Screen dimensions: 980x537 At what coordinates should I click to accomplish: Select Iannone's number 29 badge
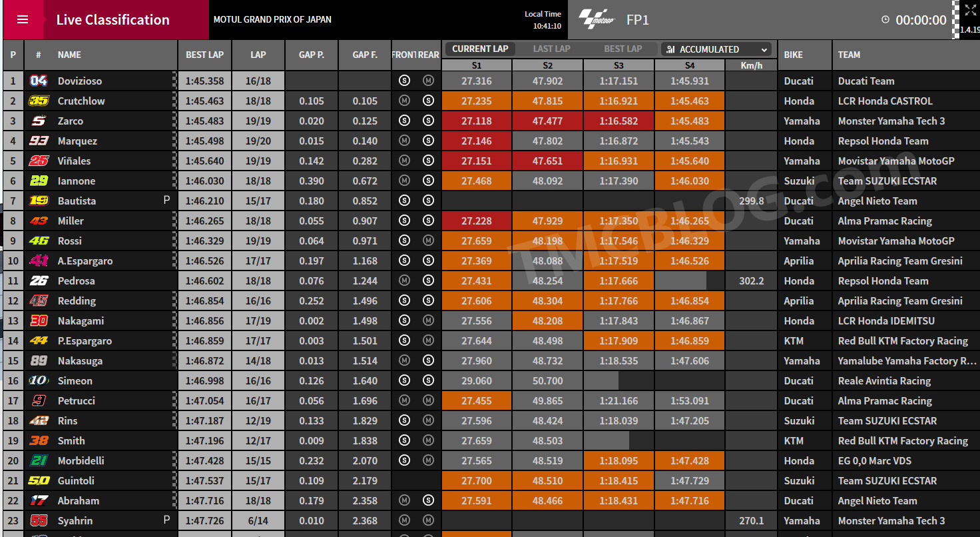[x=39, y=181]
